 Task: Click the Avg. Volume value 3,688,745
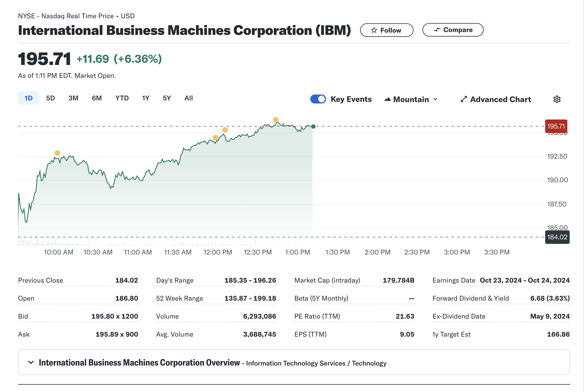pyautogui.click(x=260, y=334)
